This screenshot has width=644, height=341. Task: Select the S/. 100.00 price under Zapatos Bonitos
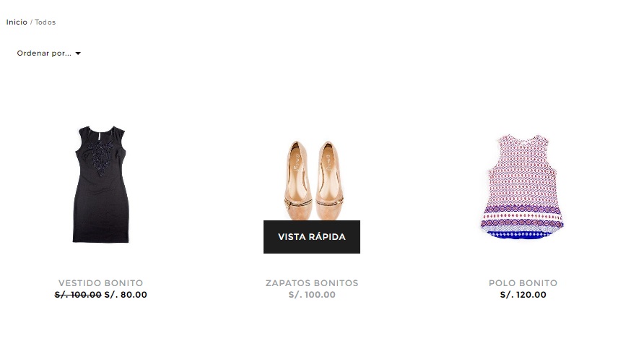click(312, 295)
